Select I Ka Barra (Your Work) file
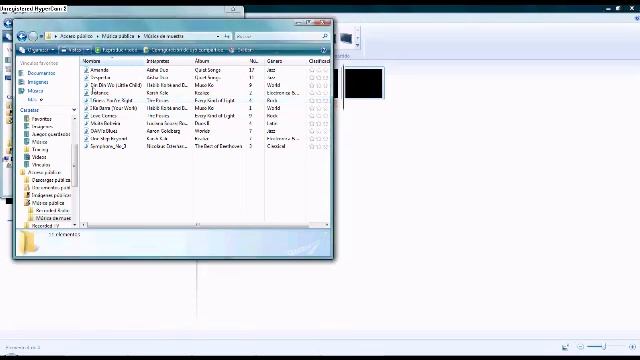Image resolution: width=640 pixels, height=360 pixels. coord(113,108)
